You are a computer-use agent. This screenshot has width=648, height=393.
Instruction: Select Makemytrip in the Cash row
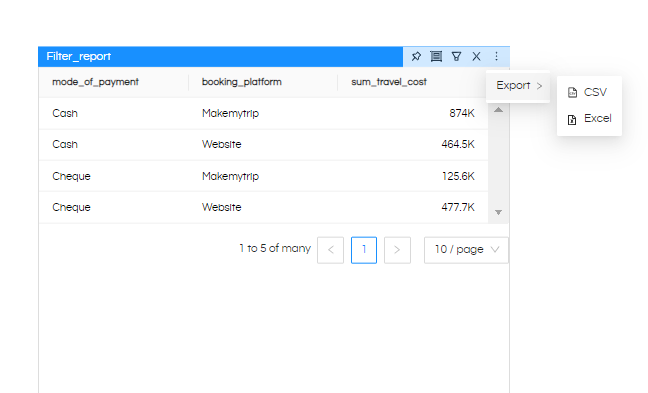click(230, 113)
